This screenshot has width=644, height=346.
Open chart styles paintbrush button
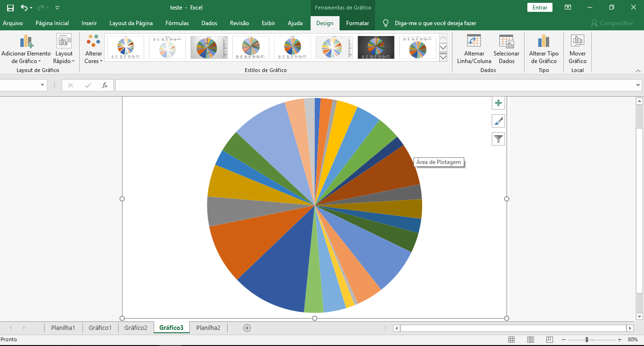498,121
